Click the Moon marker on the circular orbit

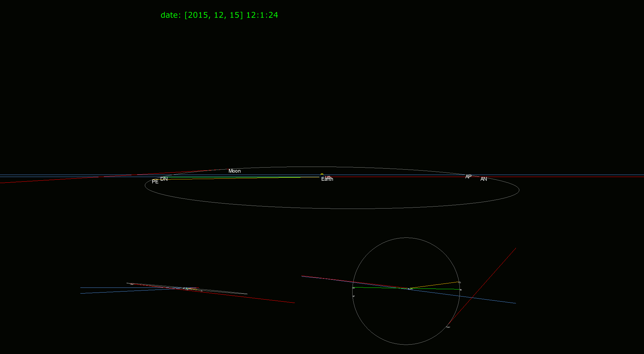[x=448, y=327]
